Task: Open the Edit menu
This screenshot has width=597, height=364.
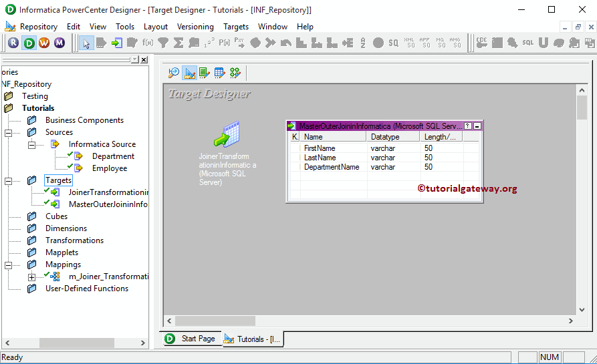Action: [x=74, y=27]
